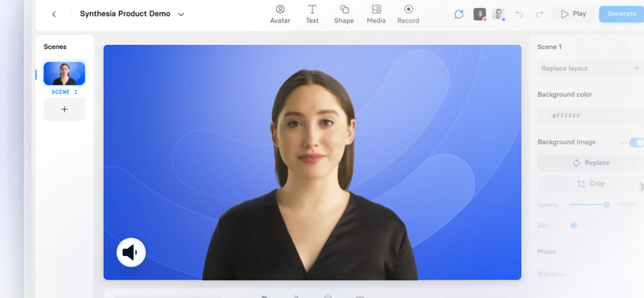Click the Play button
Screen dimensions: 644x298
[x=573, y=14]
